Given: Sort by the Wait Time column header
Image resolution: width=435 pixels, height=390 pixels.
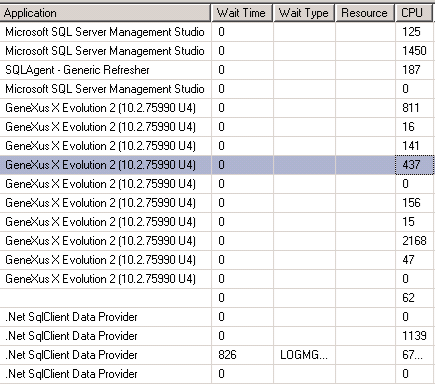Looking at the screenshot, I should click(x=242, y=13).
